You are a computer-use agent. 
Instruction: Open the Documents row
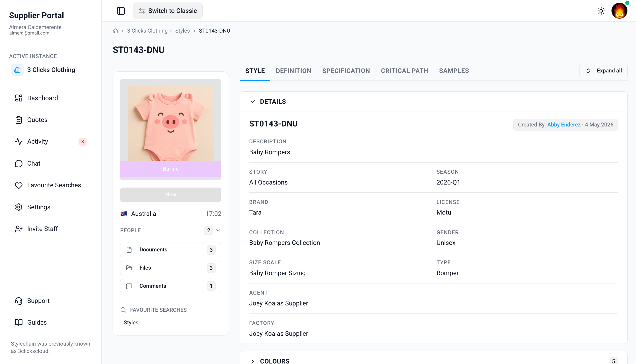171,250
